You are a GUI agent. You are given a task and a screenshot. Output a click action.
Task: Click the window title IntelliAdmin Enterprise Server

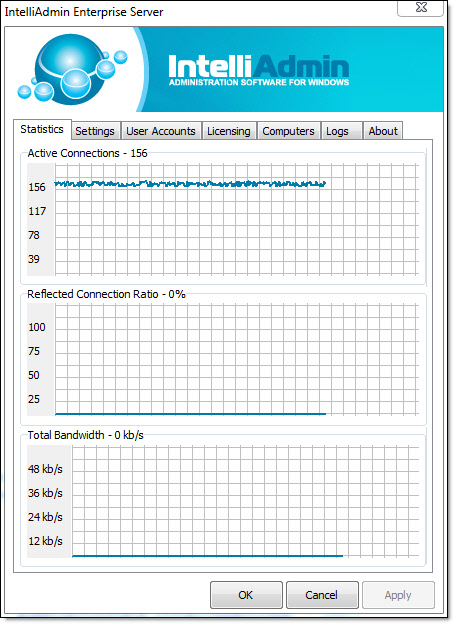coord(84,12)
